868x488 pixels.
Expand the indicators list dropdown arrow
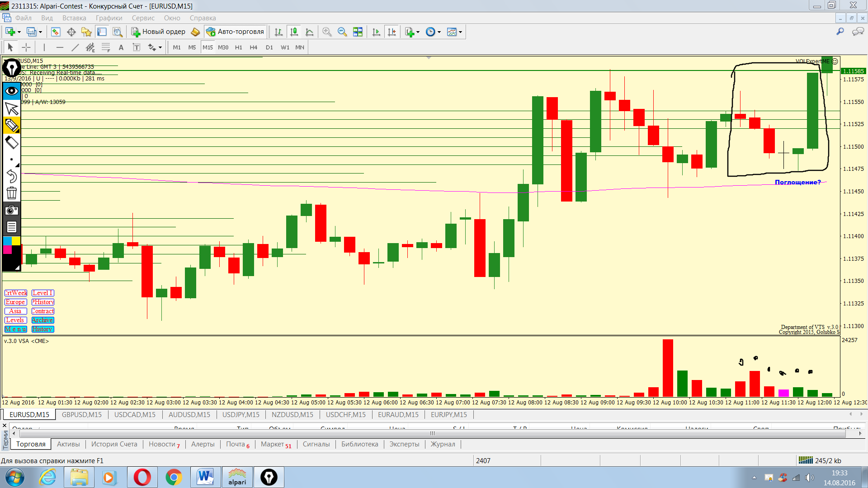pyautogui.click(x=418, y=32)
